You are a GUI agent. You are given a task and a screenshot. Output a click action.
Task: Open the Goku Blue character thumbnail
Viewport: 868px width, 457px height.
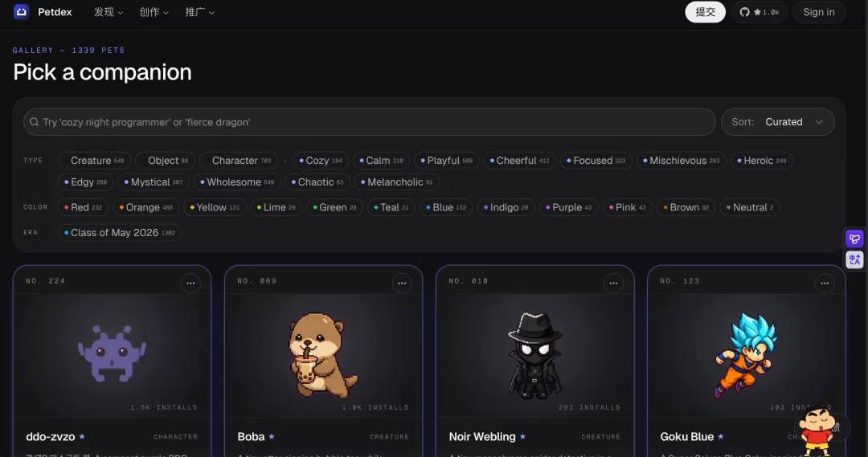(x=745, y=355)
